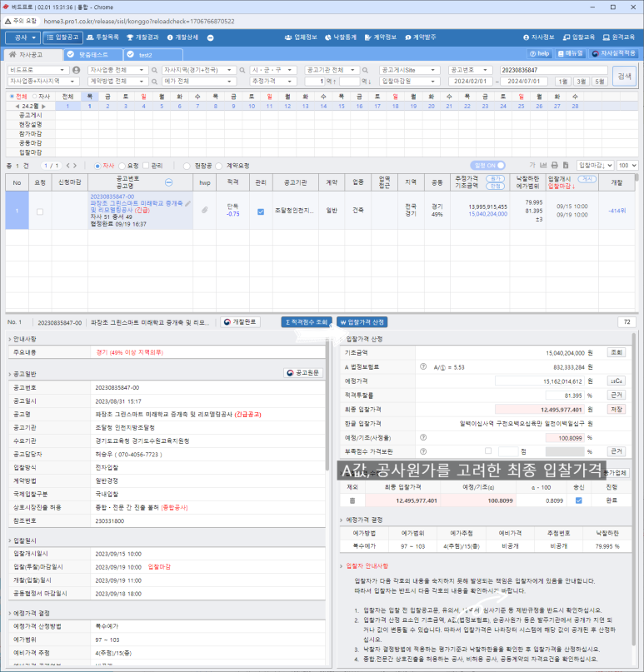Switch to the 자사공고 tab

[33, 54]
